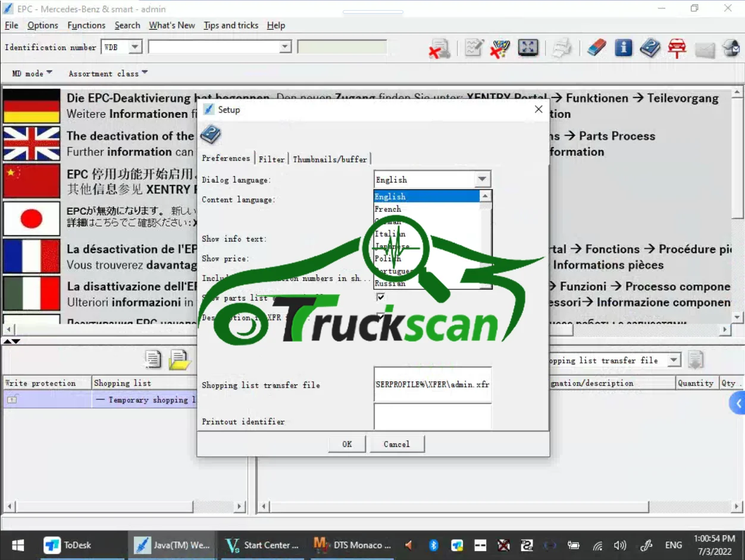Expand the identification number combo box arrow

click(x=285, y=47)
